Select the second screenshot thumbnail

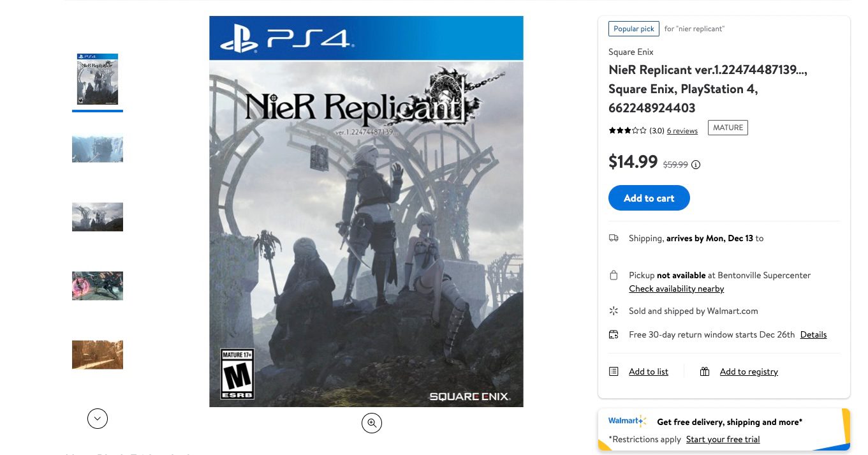98,149
